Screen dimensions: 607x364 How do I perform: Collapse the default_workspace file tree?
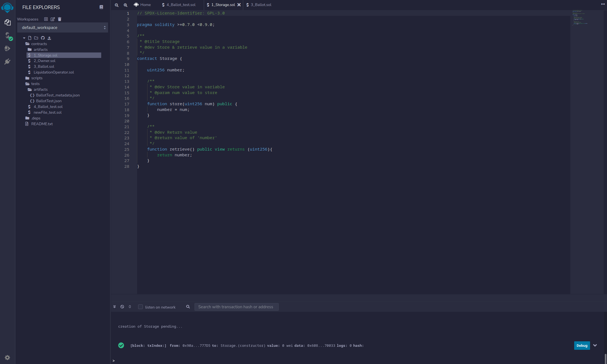tap(24, 38)
